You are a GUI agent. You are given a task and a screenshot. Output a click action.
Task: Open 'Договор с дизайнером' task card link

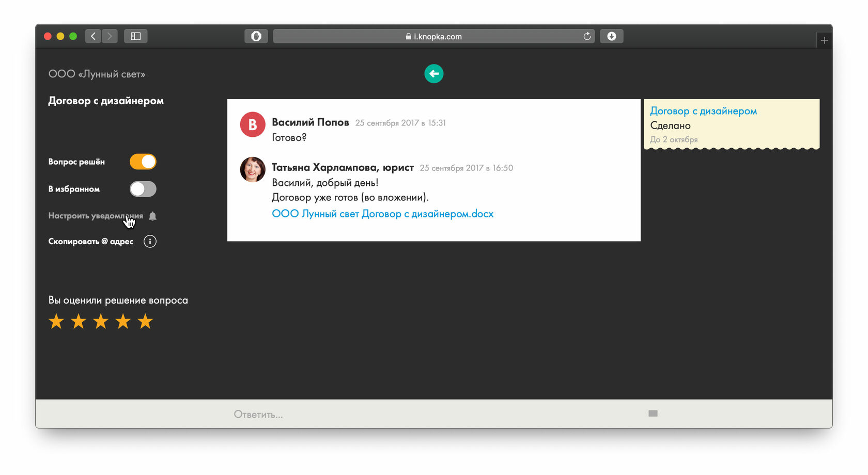click(x=703, y=111)
